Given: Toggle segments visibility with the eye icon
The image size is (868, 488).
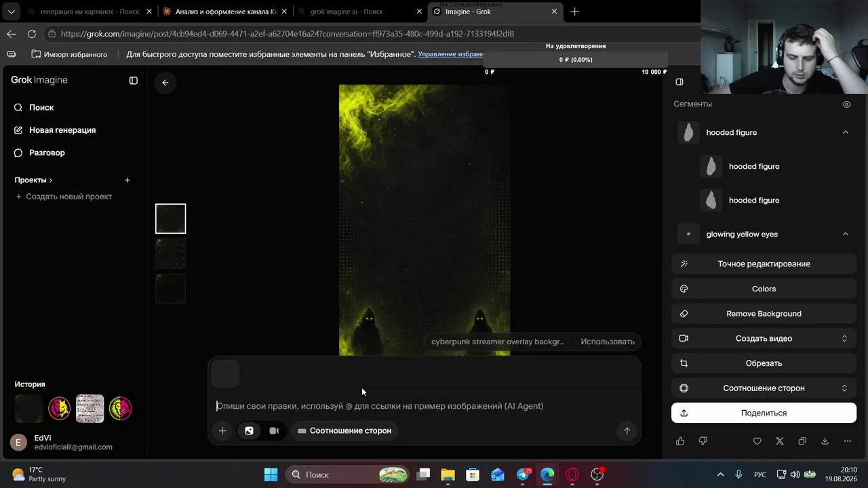Looking at the screenshot, I should [846, 104].
